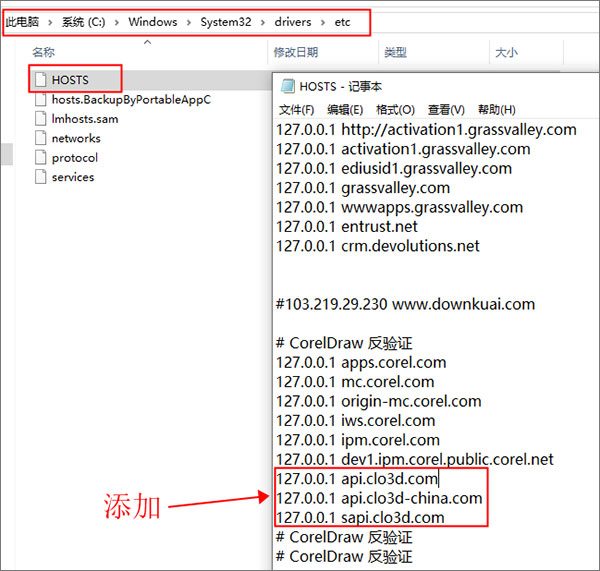This screenshot has height=571, width=600.
Task: Click line 127.0.0.1 entrust.net
Action: point(347,227)
